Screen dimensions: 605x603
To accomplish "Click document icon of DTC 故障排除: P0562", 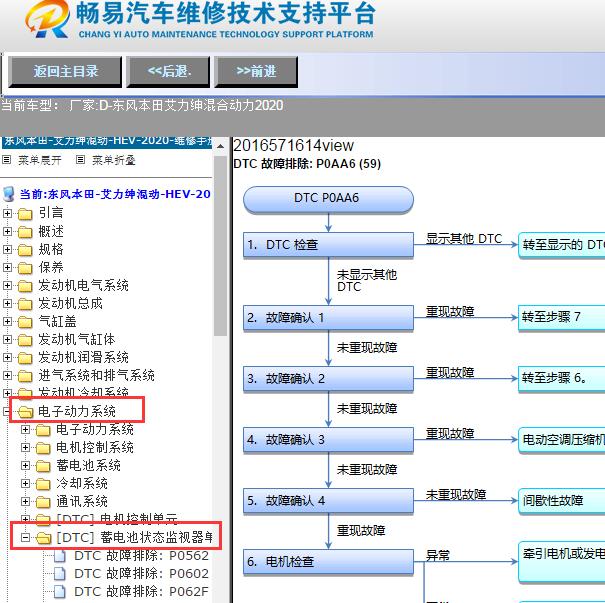I will click(59, 556).
